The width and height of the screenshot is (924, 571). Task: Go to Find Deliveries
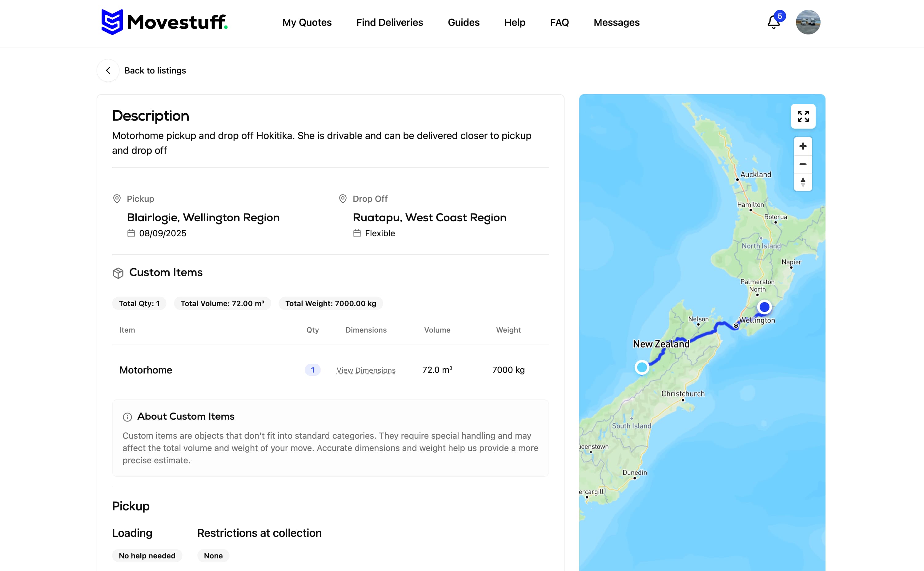click(389, 23)
